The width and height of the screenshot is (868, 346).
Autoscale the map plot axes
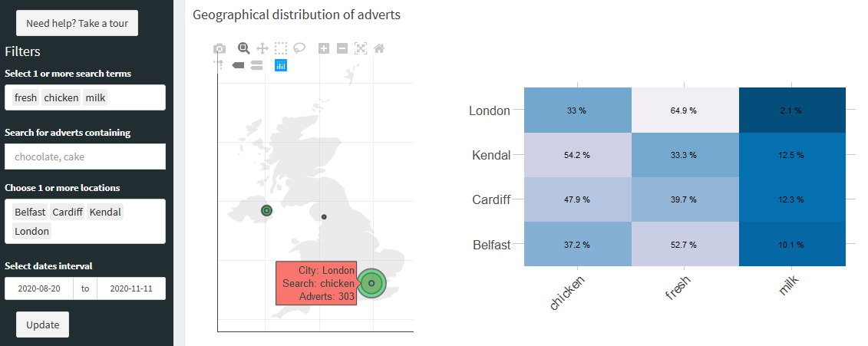[x=361, y=48]
